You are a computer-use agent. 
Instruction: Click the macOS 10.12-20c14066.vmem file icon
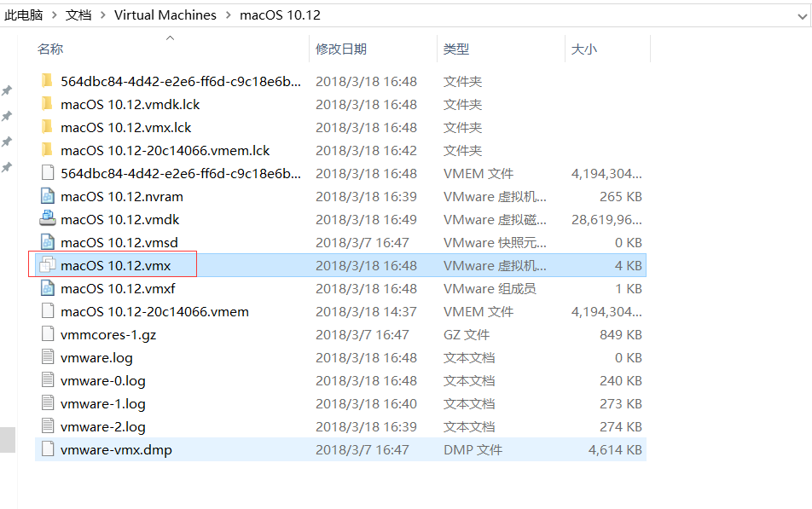pos(48,311)
